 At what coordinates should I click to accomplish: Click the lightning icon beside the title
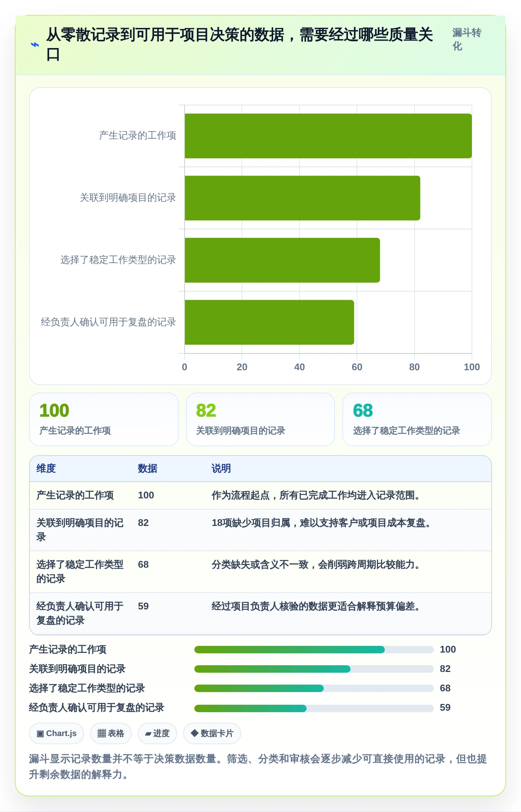point(35,45)
